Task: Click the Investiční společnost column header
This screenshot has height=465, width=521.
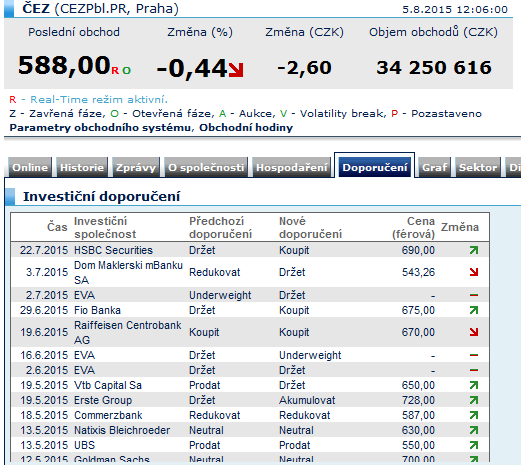Action: 105,227
